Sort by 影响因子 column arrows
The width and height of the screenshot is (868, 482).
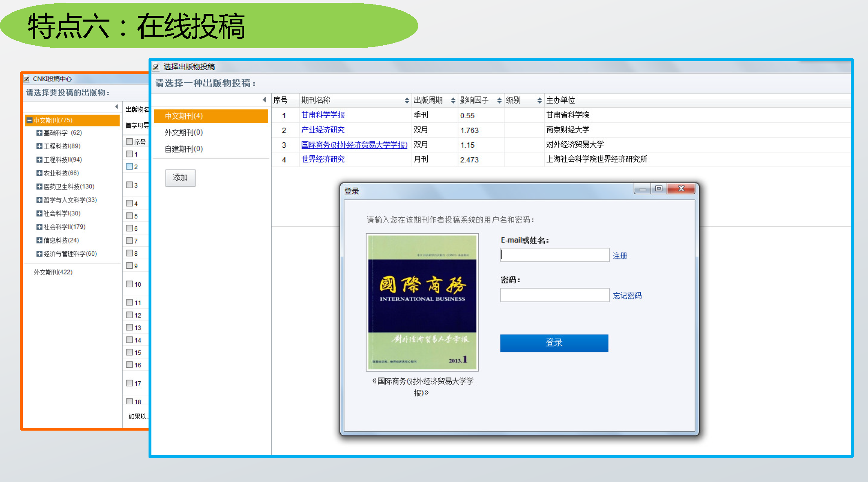[x=499, y=100]
